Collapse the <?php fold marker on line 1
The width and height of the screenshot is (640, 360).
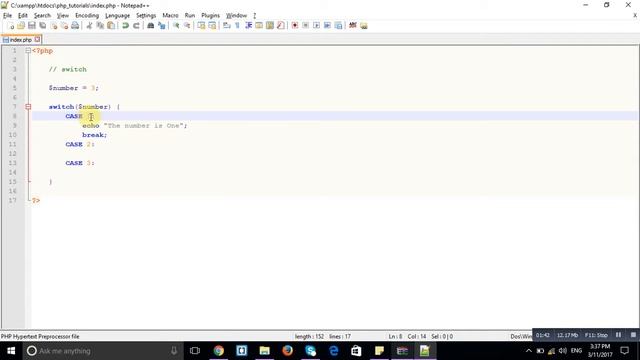[28, 51]
